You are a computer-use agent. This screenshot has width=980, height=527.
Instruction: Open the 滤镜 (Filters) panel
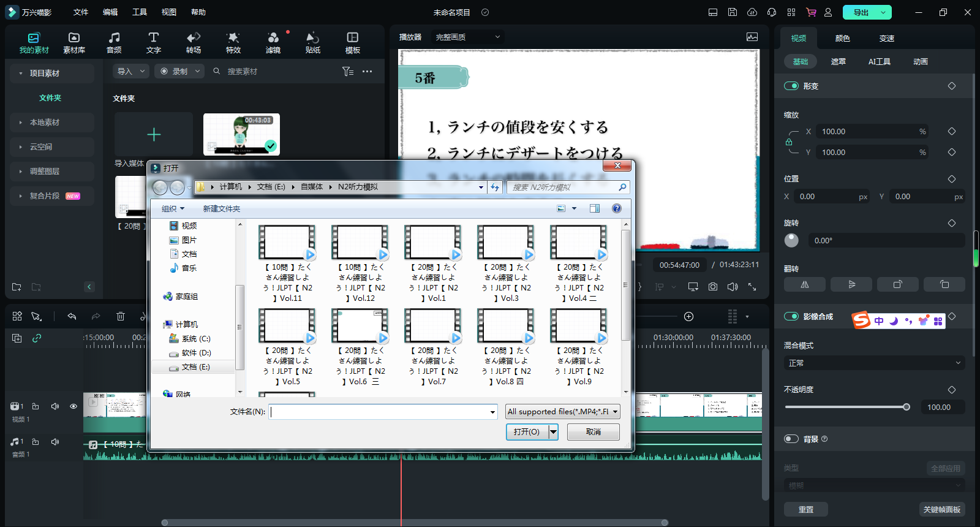[273, 42]
